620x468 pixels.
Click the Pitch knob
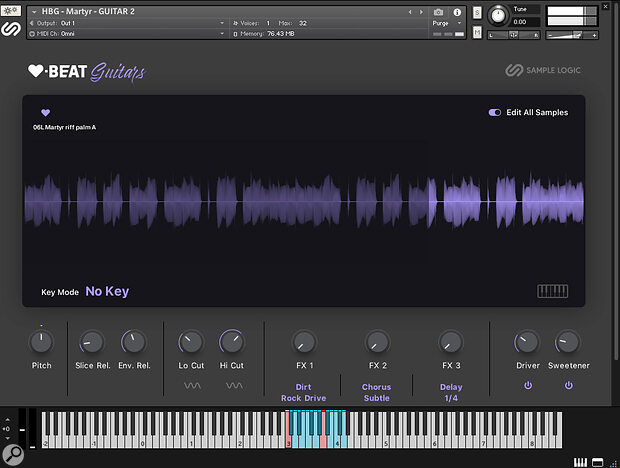click(41, 342)
